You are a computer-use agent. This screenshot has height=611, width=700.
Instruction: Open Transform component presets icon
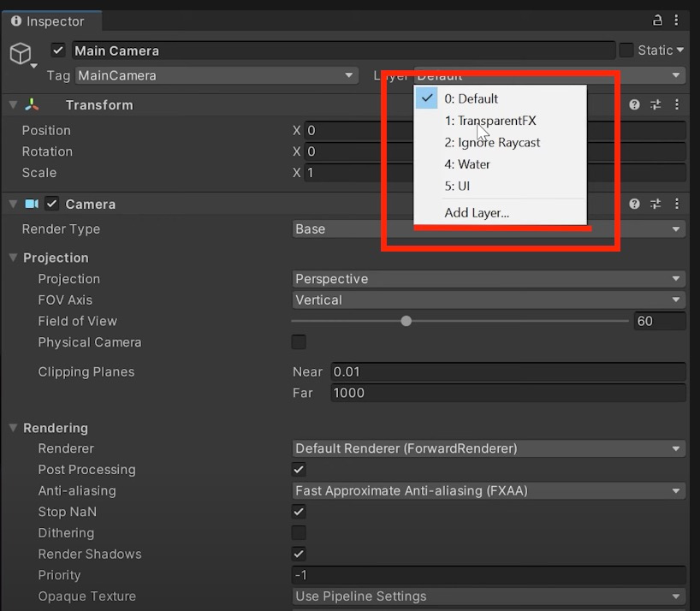656,105
